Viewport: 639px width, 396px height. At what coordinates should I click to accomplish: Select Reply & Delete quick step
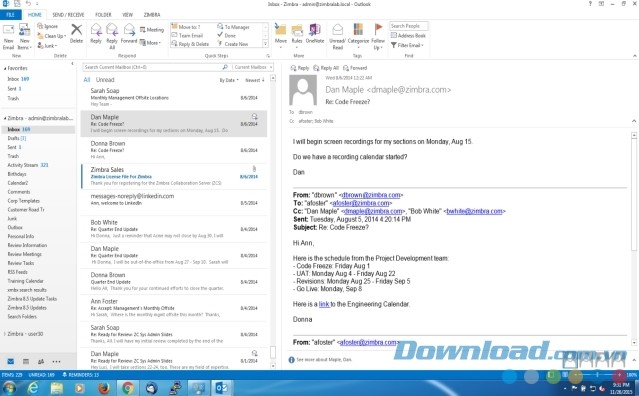click(190, 44)
